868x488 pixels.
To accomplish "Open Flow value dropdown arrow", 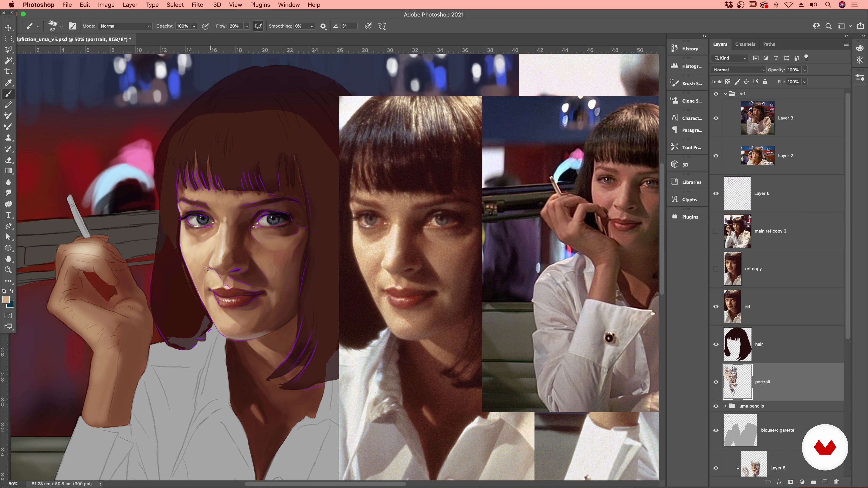I will pyautogui.click(x=247, y=26).
